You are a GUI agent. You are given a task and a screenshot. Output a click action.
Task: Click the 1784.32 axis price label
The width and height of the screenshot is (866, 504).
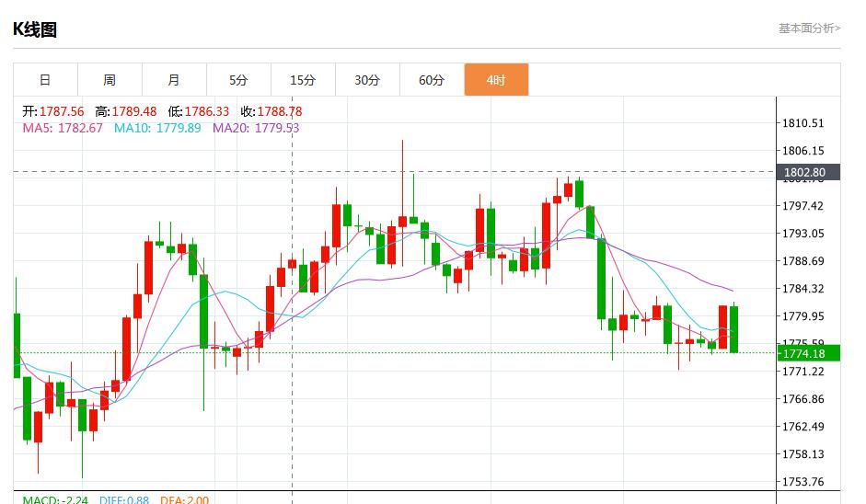[803, 289]
